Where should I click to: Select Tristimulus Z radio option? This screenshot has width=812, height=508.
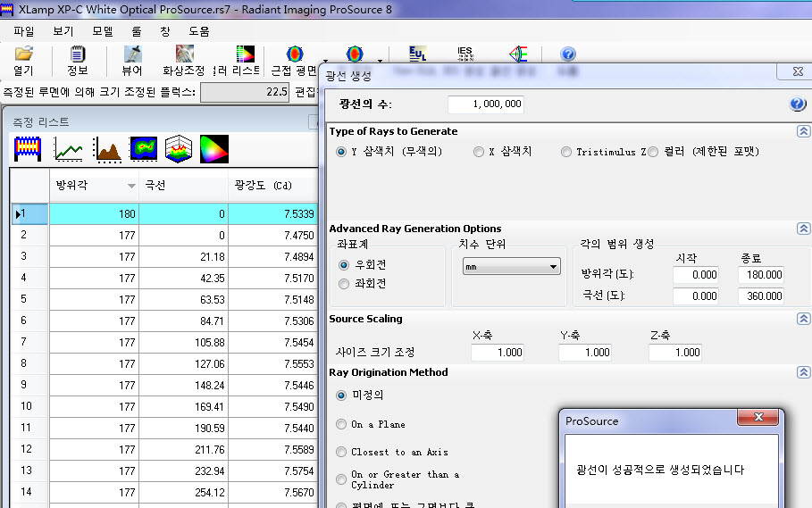coord(566,152)
